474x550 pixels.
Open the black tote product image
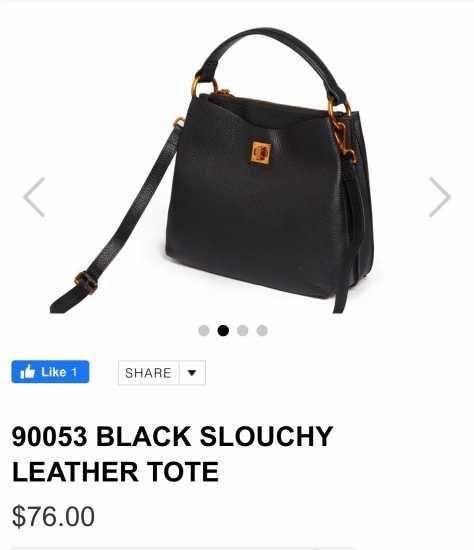click(213, 170)
